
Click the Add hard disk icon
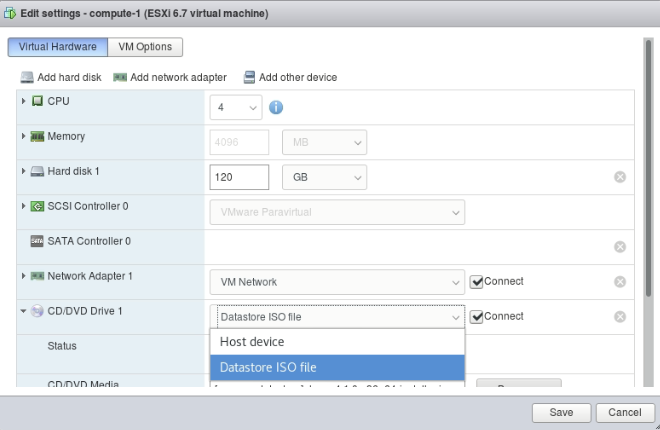(x=27, y=77)
